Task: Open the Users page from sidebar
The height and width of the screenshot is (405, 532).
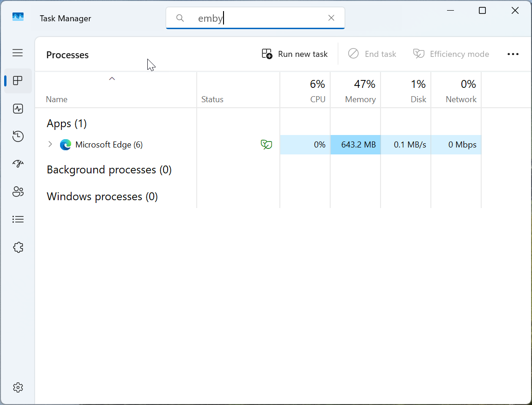Action: point(18,192)
